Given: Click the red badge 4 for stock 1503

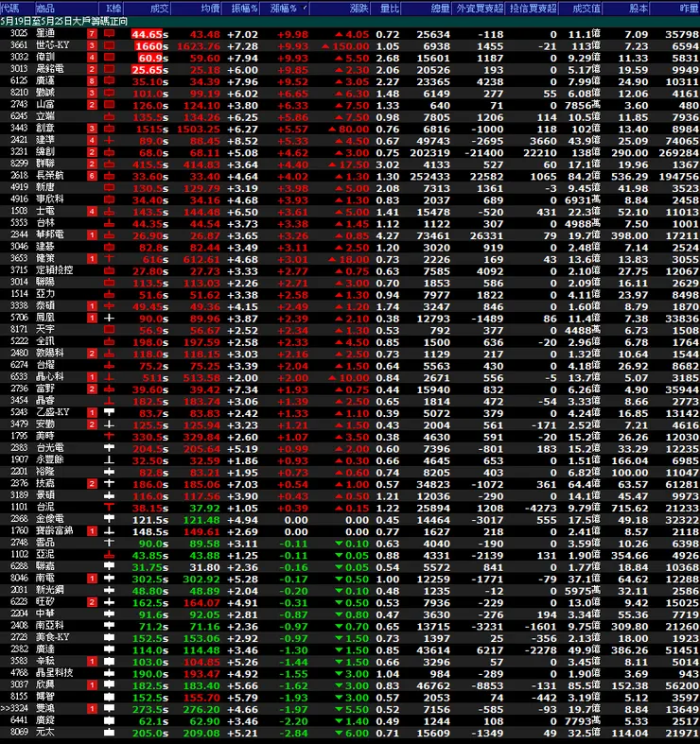Looking at the screenshot, I should coord(92,212).
